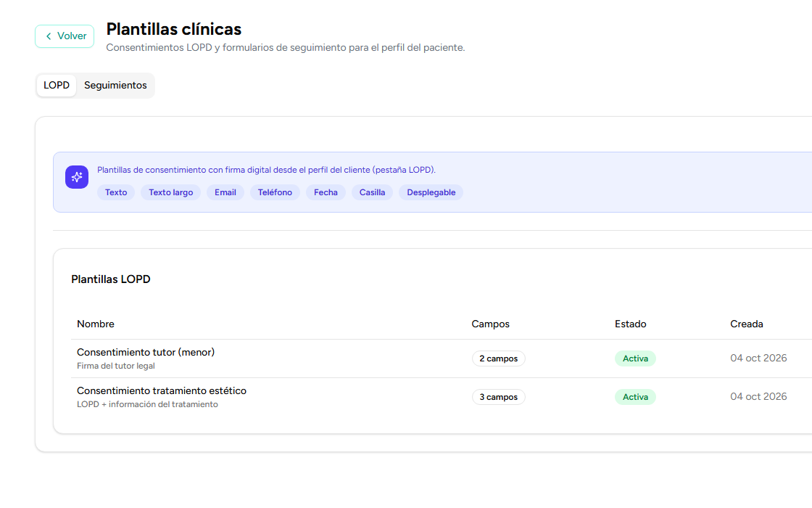Click Activa status of tratamiento estético row
The image size is (812, 508).
click(635, 397)
